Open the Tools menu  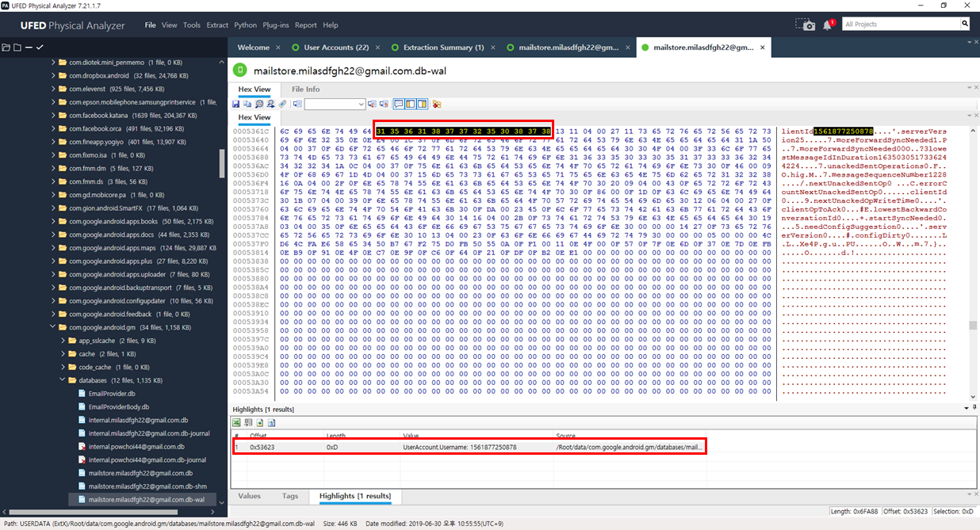tap(192, 25)
